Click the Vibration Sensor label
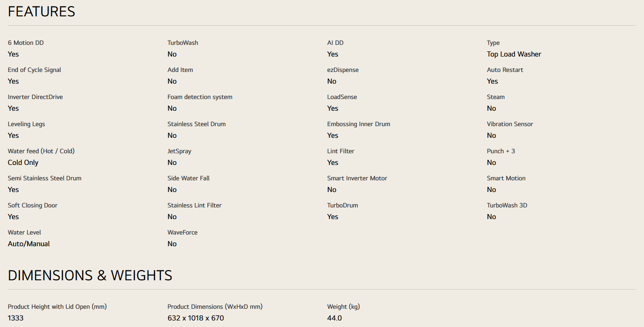 (510, 124)
